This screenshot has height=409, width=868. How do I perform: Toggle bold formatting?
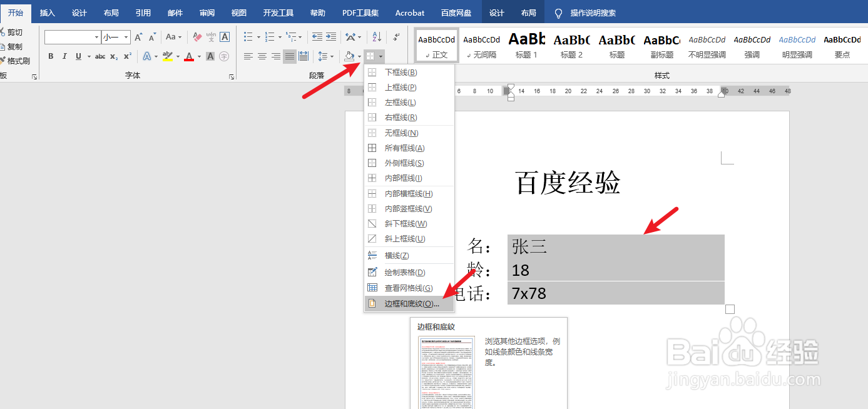point(51,56)
